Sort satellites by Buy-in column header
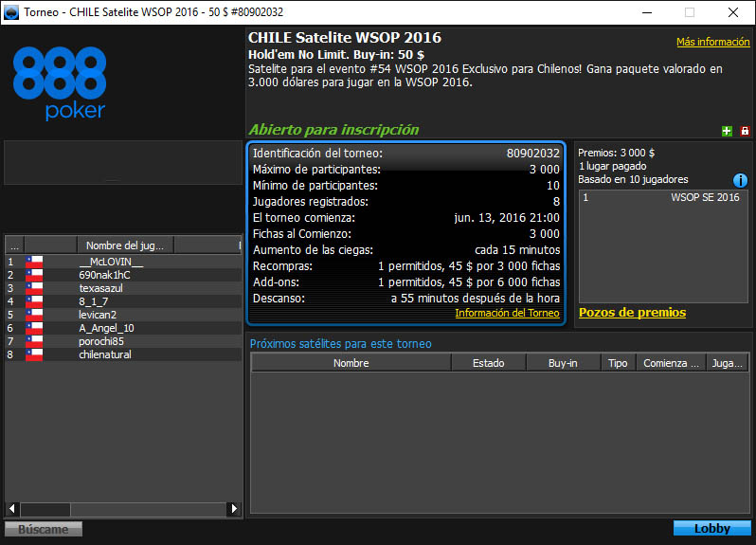 coord(563,363)
